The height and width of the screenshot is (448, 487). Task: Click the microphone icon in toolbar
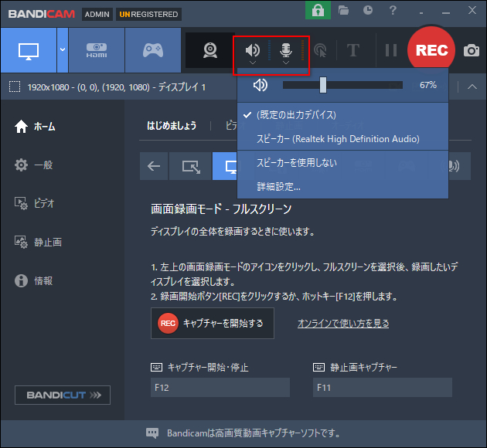tap(286, 49)
